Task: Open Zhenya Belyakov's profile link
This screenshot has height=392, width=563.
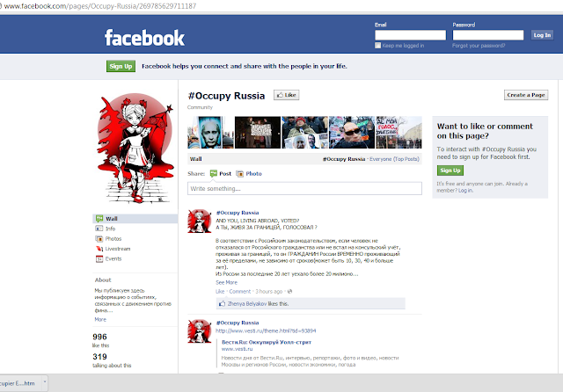Action: click(247, 303)
